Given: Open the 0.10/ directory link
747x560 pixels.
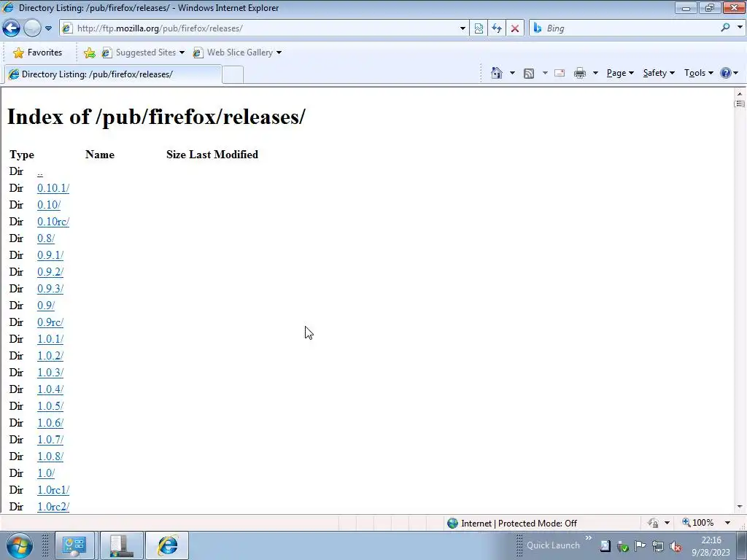Looking at the screenshot, I should click(49, 205).
